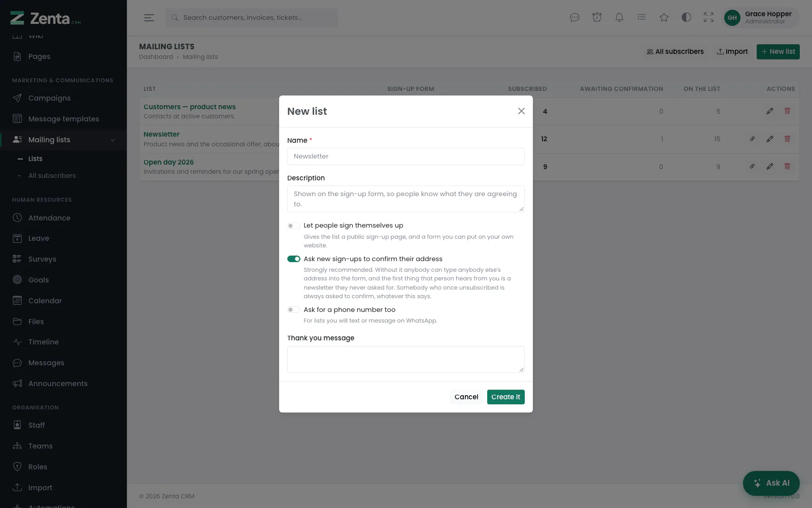Edit the Customers — product news list pencil icon

coord(770,111)
